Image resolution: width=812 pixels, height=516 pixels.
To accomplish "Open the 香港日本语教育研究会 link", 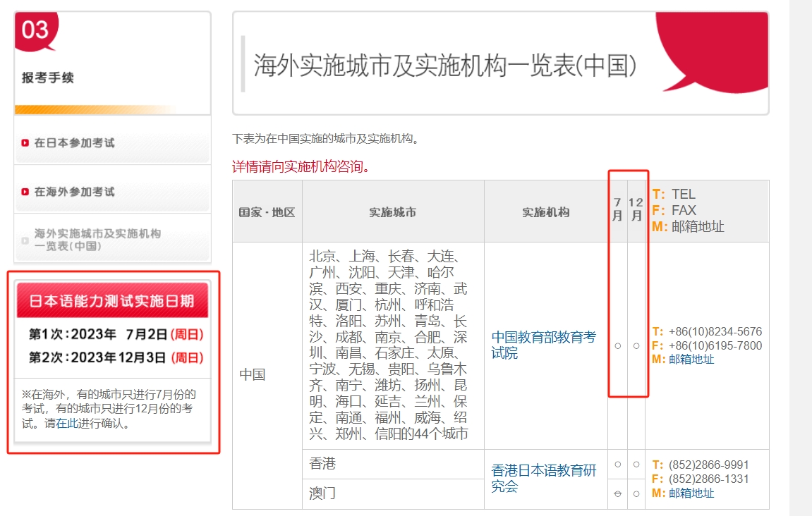I will [543, 478].
